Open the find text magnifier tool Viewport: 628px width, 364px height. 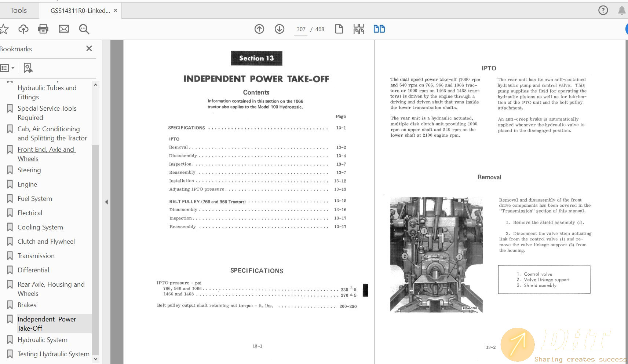click(84, 29)
